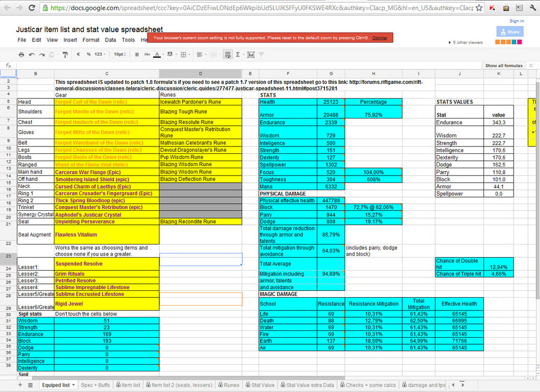Apply Euro currency format
Image resolution: width=540 pixels, height=392 pixels.
pyautogui.click(x=79, y=54)
